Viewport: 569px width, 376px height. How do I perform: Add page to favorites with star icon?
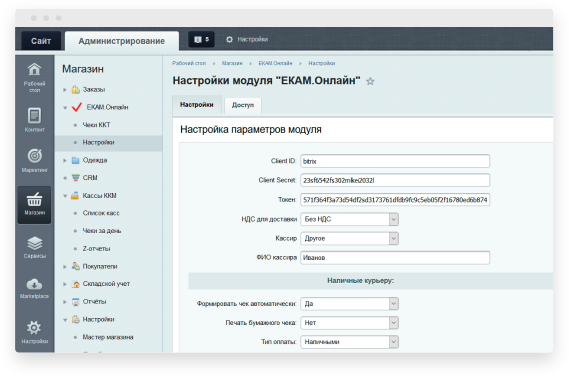(x=370, y=81)
